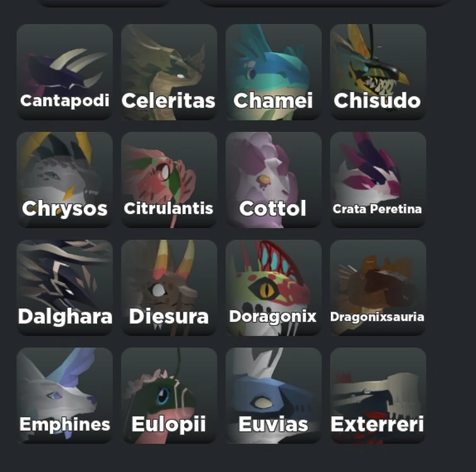Screen dimensions: 476x472
Task: Click the Eulopii name text
Action: click(168, 425)
